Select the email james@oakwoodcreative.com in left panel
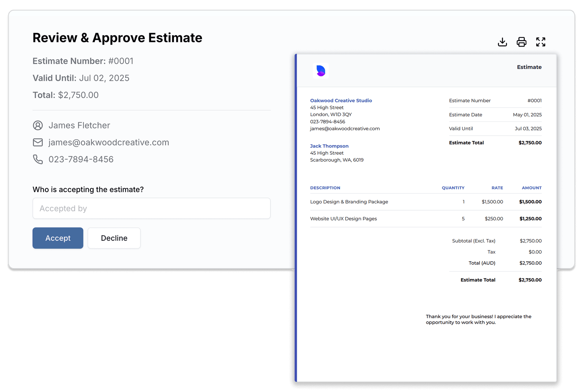Screen dimensions: 588x392 click(109, 142)
